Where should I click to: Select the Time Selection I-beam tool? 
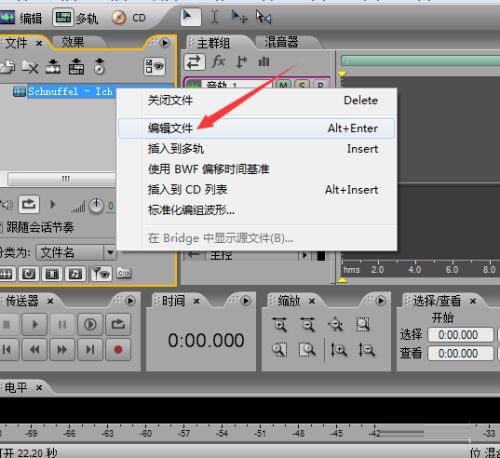pyautogui.click(x=215, y=17)
